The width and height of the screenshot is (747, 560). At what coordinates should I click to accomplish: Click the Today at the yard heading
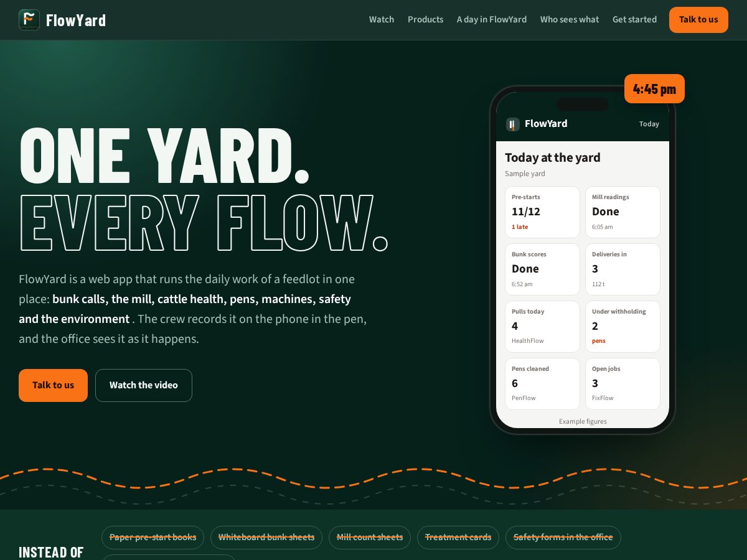click(553, 157)
